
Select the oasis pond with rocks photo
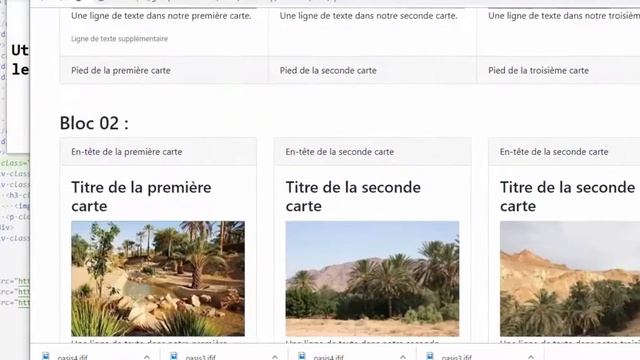(x=158, y=279)
